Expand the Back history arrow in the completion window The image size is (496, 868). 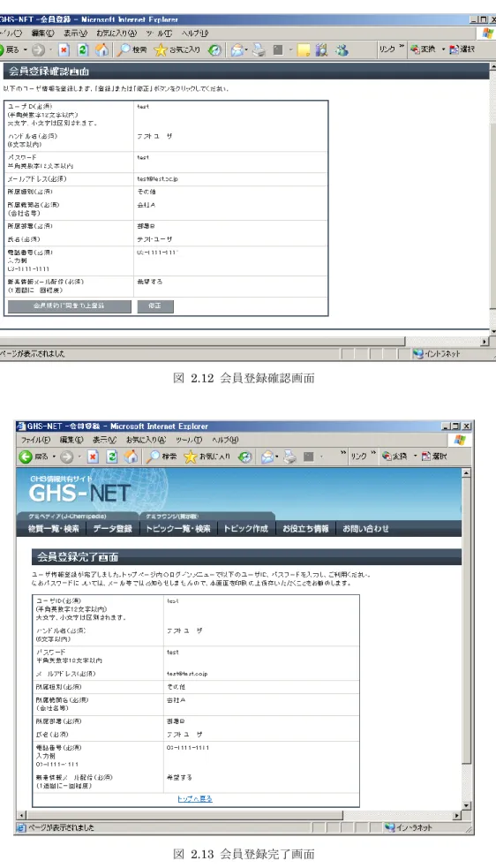pos(54,457)
